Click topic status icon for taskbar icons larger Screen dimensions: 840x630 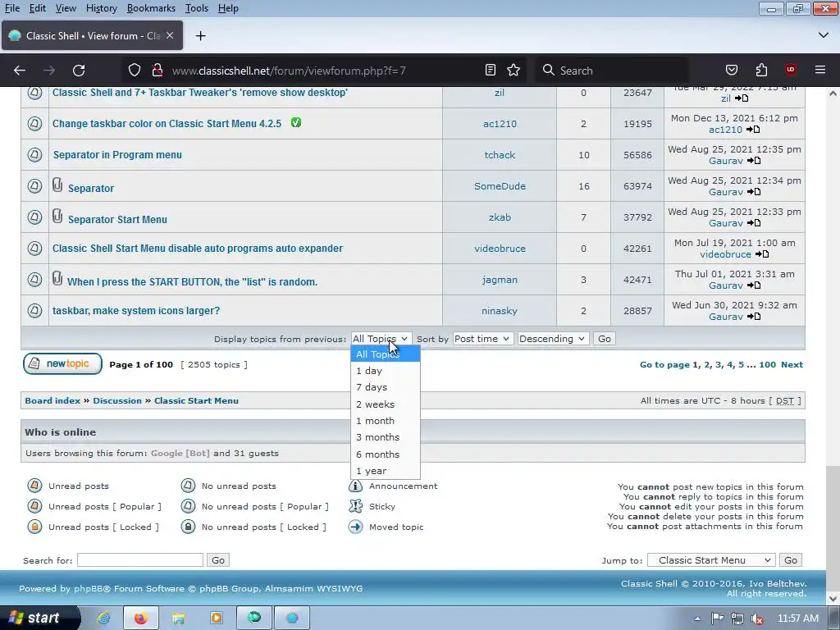(x=34, y=311)
